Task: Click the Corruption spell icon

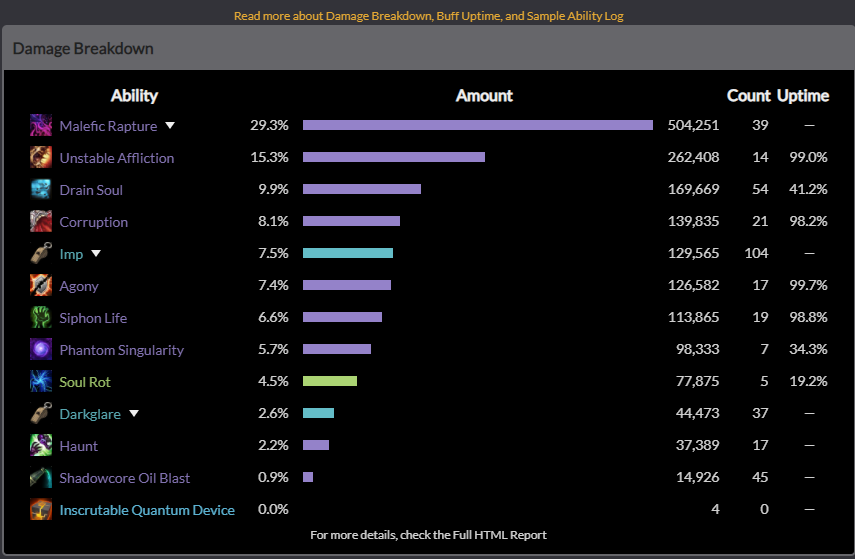Action: click(41, 222)
